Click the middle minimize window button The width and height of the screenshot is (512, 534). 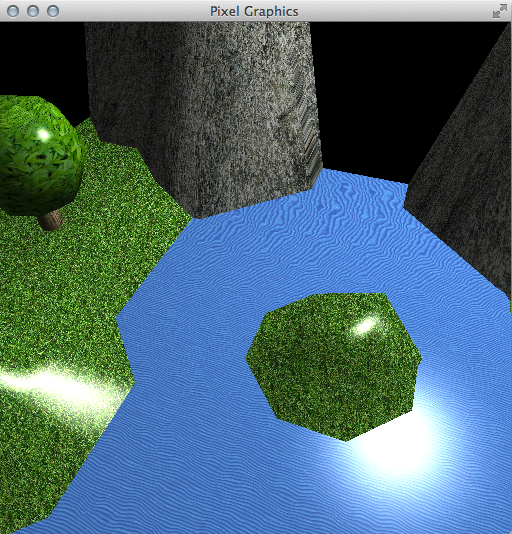click(x=33, y=11)
